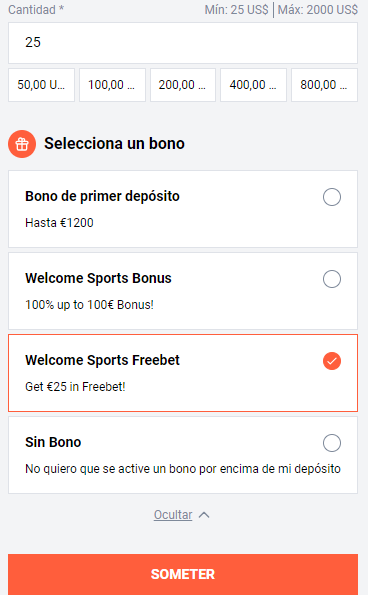Click the Bono de primer depósito card title
The height and width of the screenshot is (595, 368).
click(x=102, y=196)
